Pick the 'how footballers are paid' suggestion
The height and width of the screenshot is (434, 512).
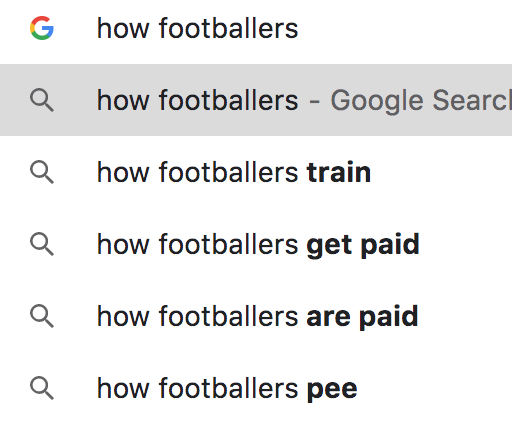(x=256, y=316)
